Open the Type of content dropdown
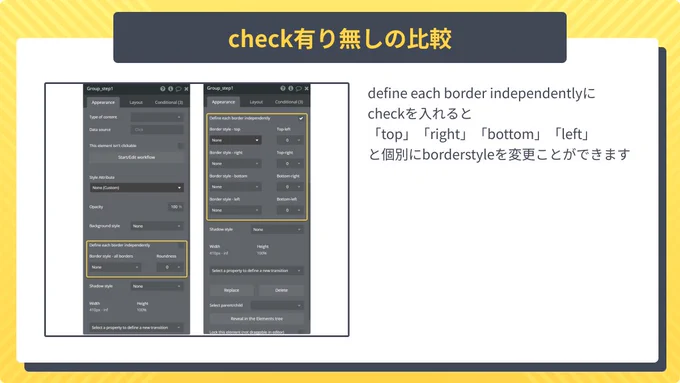Screen dimensions: 680x383 pyautogui.click(x=157, y=117)
